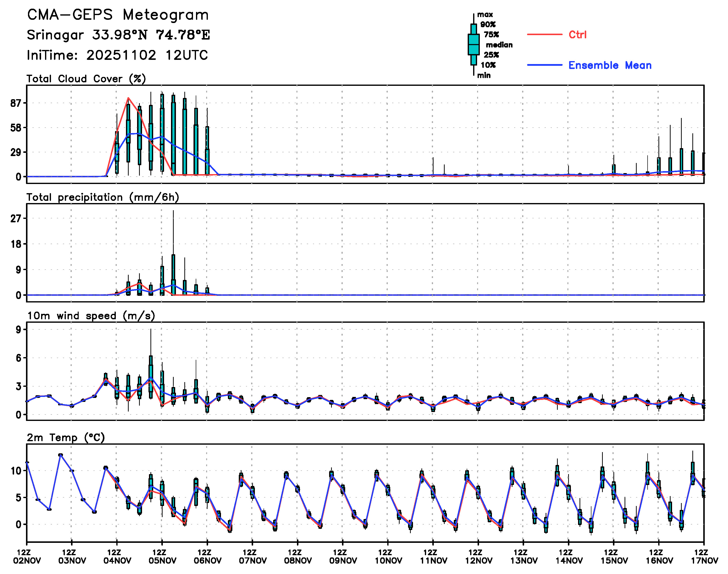This screenshot has width=728, height=574.
Task: Click the InitTime 20251102 12UTC text
Action: coord(117,55)
